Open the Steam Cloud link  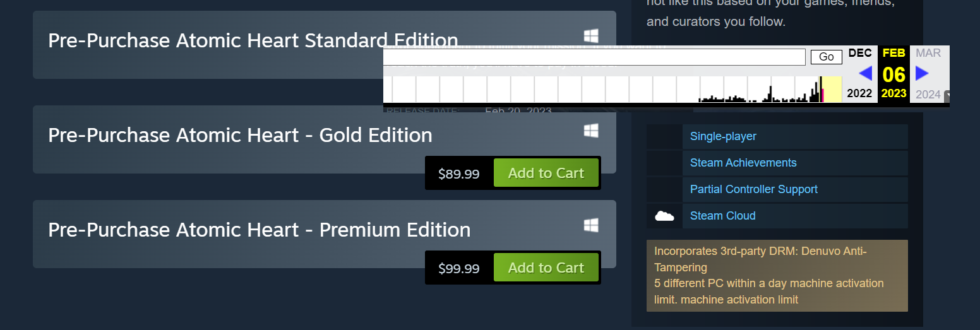pyautogui.click(x=722, y=216)
